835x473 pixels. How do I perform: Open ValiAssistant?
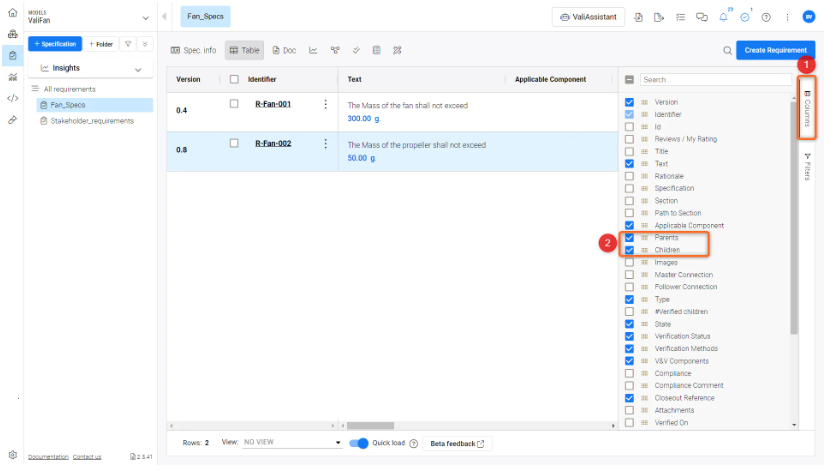point(588,17)
